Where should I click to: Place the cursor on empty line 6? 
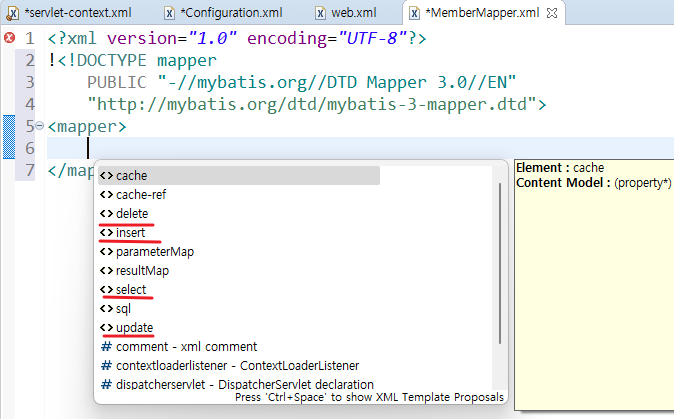click(360, 148)
